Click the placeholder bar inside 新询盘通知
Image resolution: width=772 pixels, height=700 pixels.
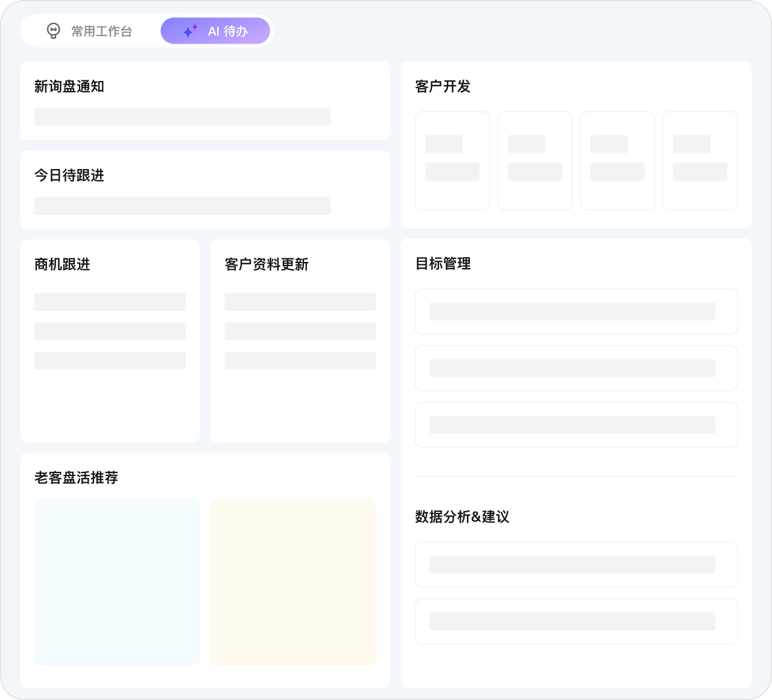(x=182, y=117)
